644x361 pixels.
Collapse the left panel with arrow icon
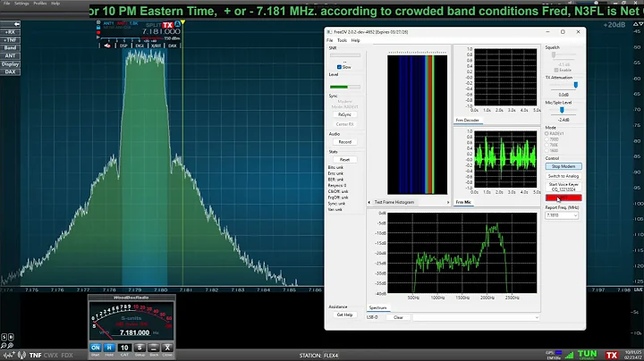click(10, 24)
